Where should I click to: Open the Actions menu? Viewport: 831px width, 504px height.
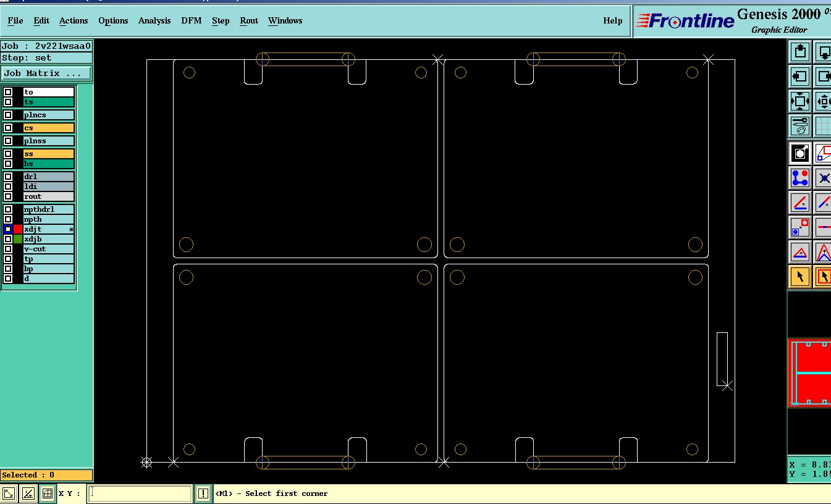74,20
